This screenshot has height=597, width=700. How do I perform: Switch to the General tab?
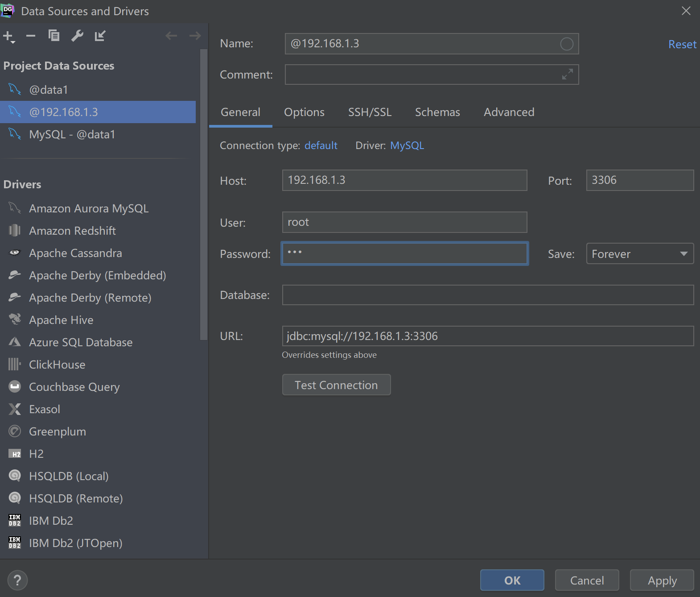click(x=241, y=112)
